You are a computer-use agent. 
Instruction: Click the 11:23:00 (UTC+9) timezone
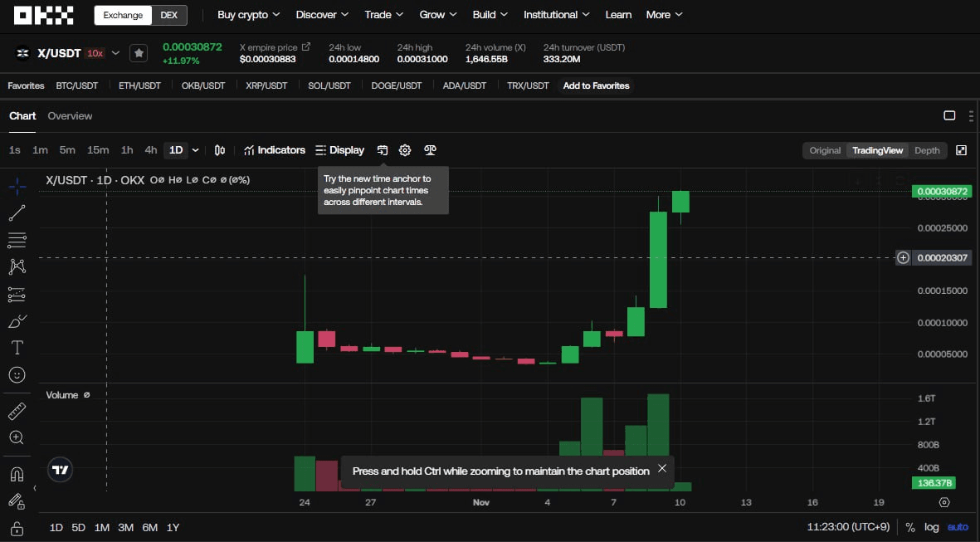pyautogui.click(x=848, y=527)
